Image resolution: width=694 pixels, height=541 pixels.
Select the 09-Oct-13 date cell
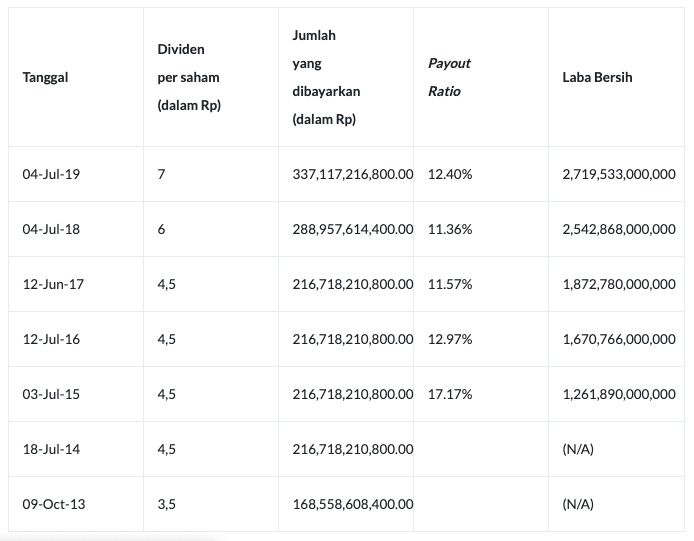point(54,504)
